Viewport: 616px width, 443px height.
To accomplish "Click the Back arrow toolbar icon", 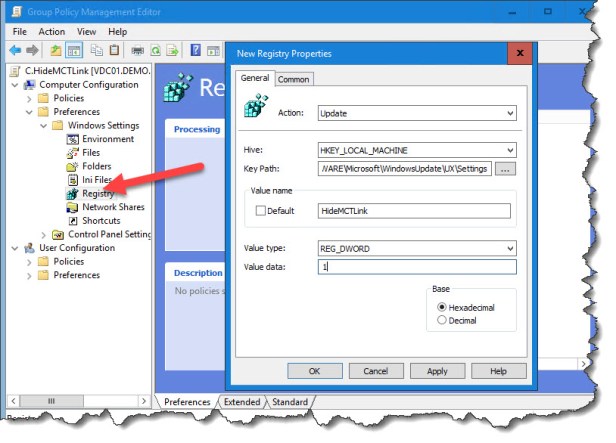I will tap(15, 50).
